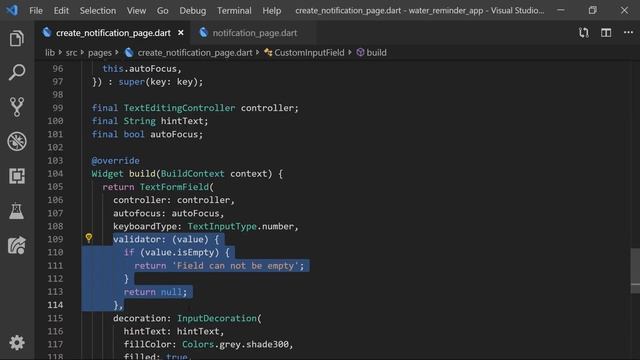The width and height of the screenshot is (640, 360).
Task: Click the class icon before CustomInputField breadcrumb
Action: pyautogui.click(x=268, y=52)
